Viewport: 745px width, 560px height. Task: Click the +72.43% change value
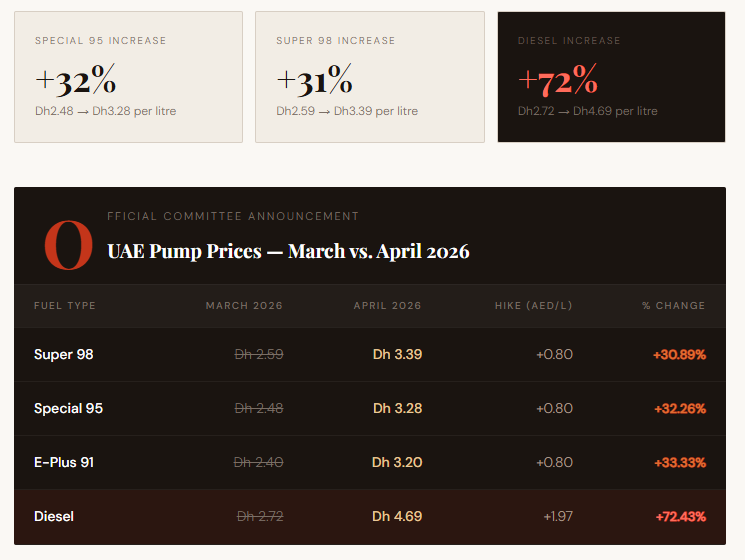[x=680, y=516]
